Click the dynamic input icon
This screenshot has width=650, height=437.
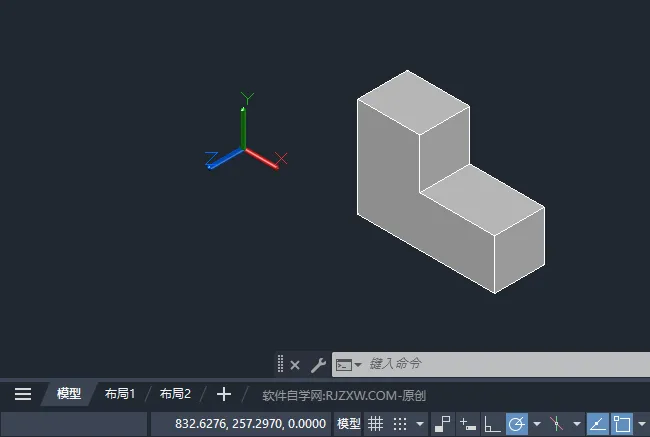(468, 424)
